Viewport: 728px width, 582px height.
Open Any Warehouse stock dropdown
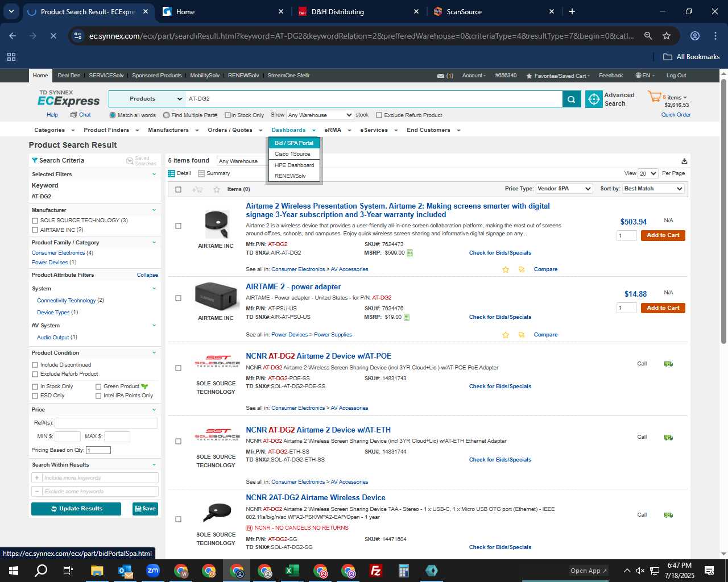coord(320,115)
